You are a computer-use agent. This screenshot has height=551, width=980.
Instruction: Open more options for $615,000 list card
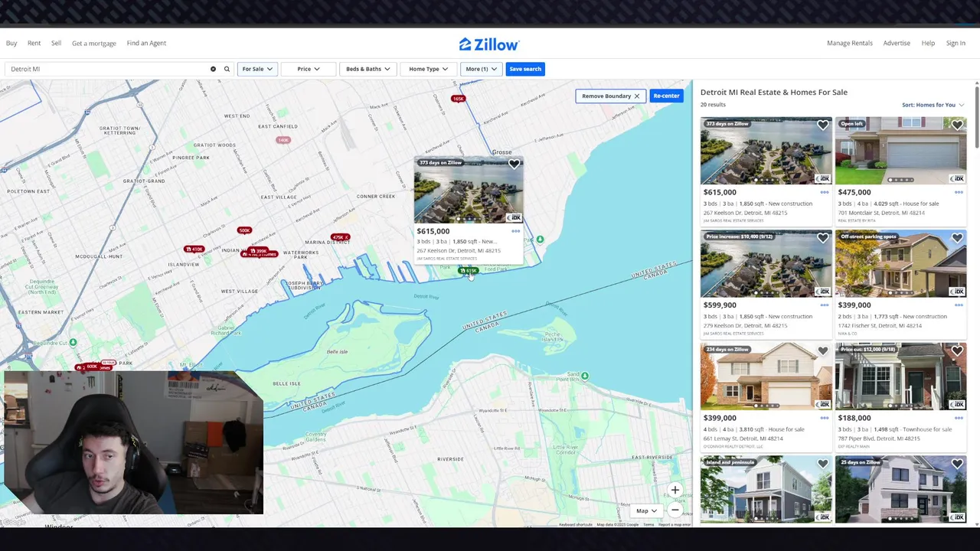(824, 192)
